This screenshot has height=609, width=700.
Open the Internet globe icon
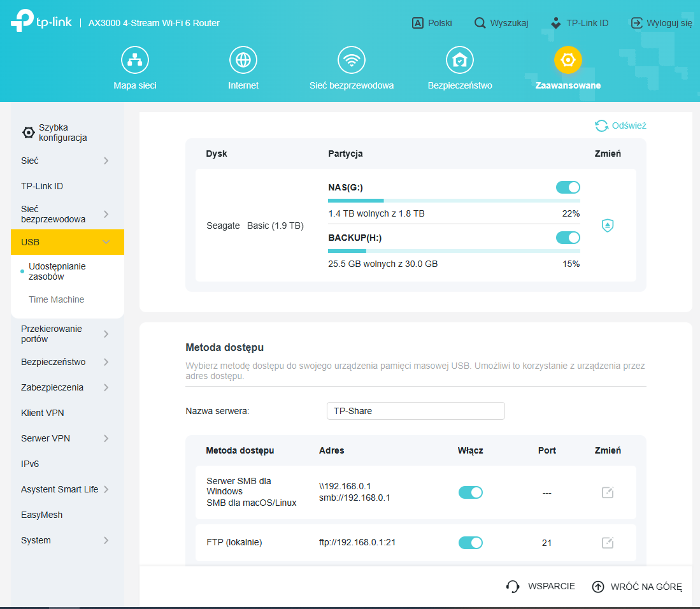coord(243,60)
